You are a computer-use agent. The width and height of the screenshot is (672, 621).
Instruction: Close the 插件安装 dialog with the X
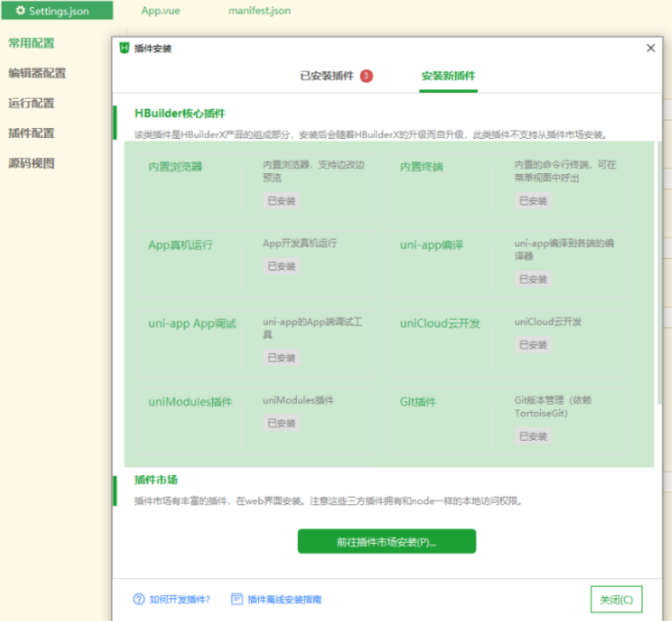tap(651, 48)
